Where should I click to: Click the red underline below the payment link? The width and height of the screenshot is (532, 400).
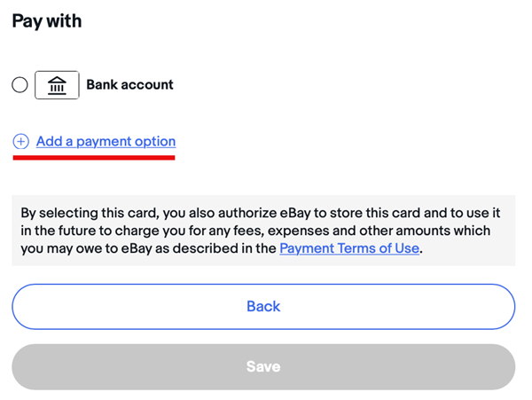click(x=94, y=157)
